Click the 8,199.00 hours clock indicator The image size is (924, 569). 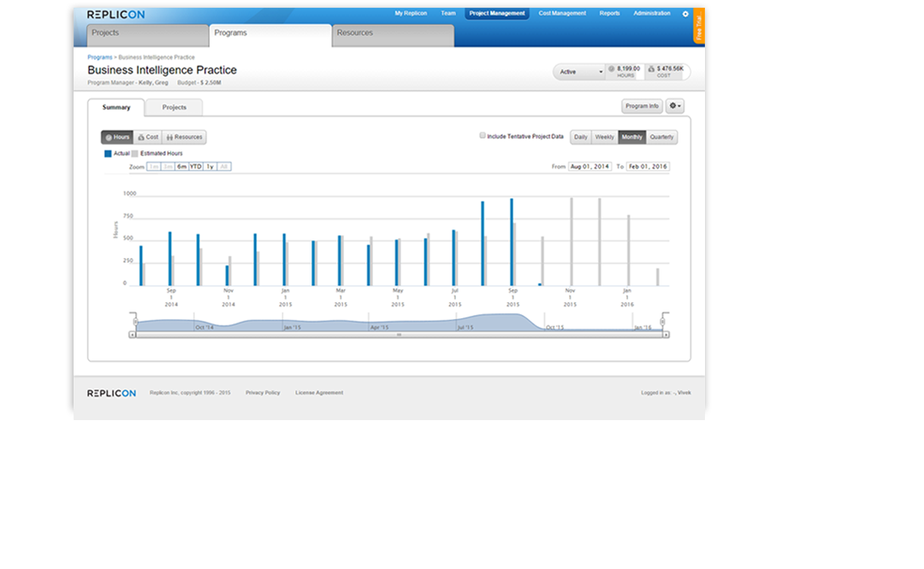tap(625, 71)
